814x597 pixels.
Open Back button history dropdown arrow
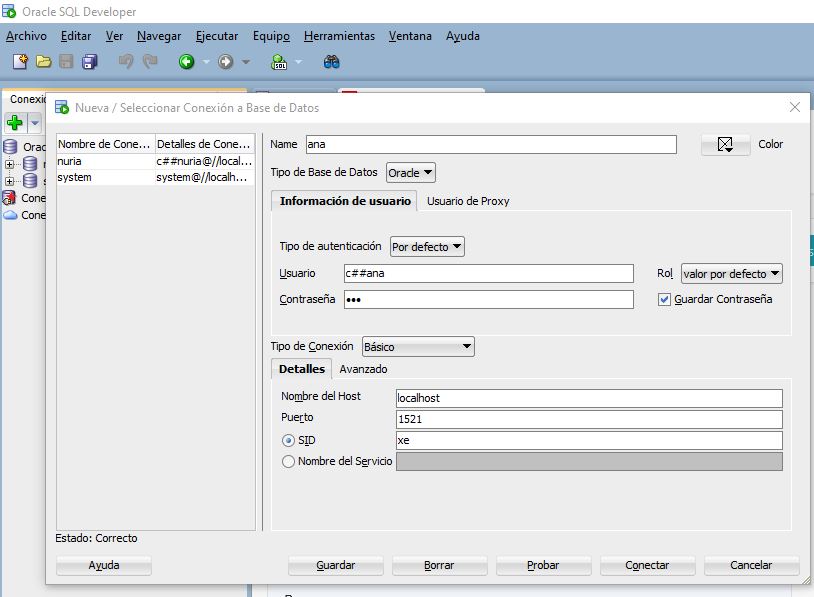(206, 62)
